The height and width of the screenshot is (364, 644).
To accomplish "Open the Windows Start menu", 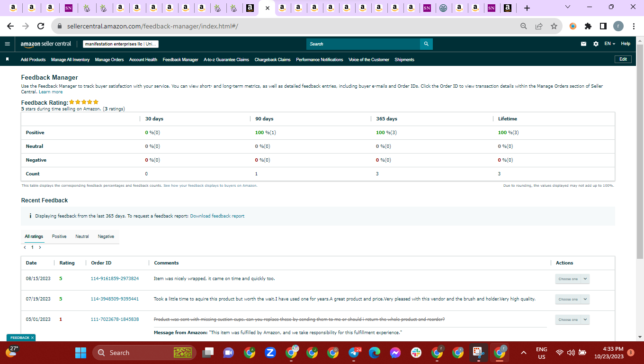I will [81, 353].
